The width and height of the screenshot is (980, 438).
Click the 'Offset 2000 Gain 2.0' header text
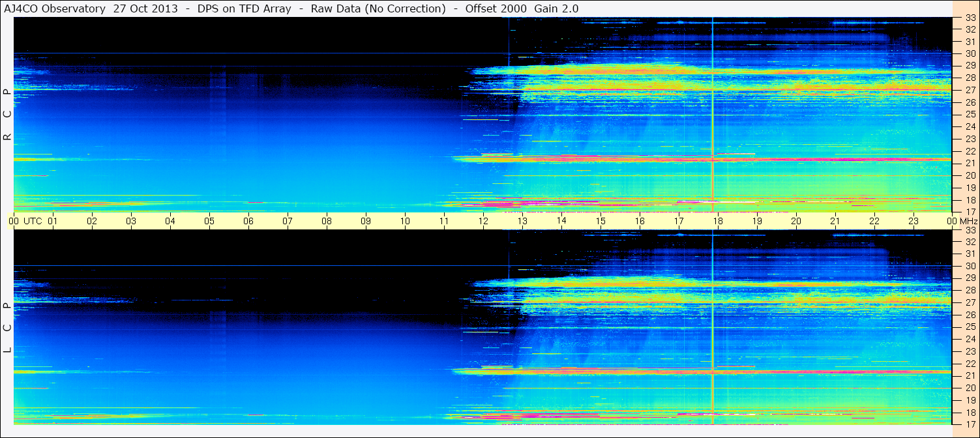pyautogui.click(x=522, y=8)
